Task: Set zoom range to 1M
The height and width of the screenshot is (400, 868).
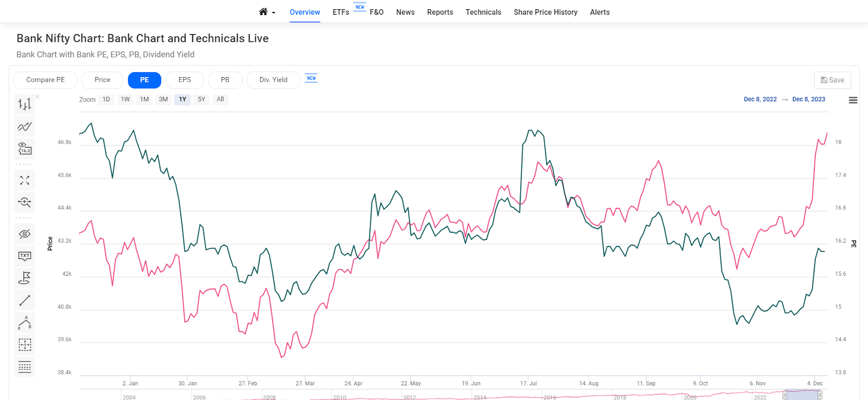Action: [144, 99]
